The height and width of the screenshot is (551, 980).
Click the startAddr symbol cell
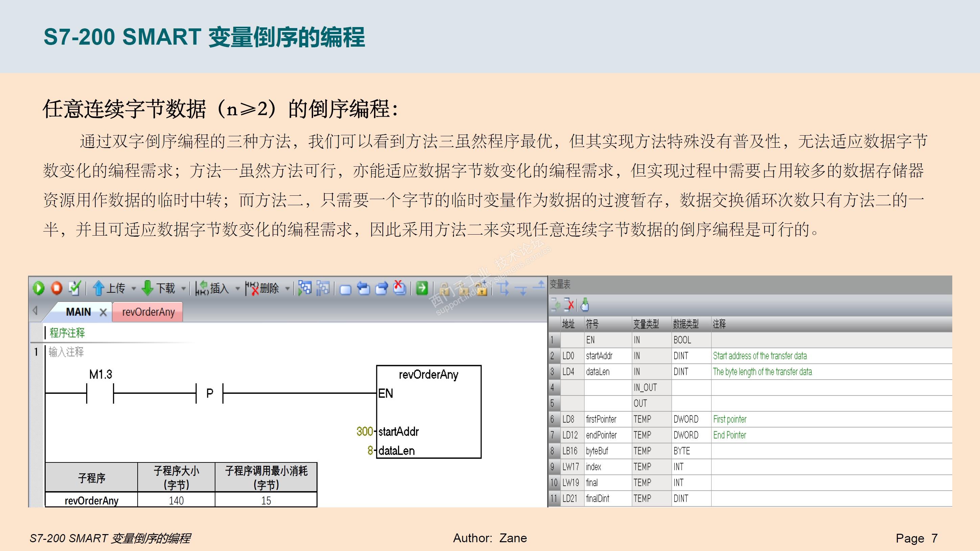click(x=599, y=356)
